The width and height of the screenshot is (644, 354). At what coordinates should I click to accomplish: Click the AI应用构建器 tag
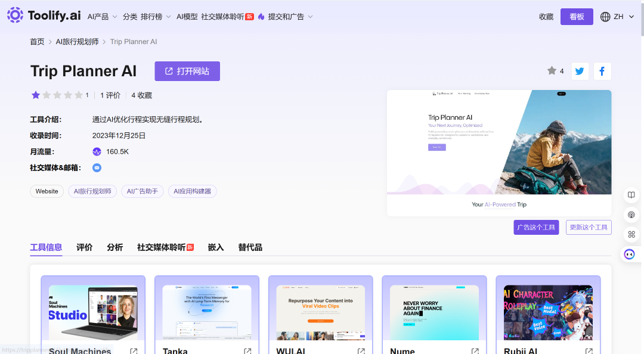pos(192,191)
